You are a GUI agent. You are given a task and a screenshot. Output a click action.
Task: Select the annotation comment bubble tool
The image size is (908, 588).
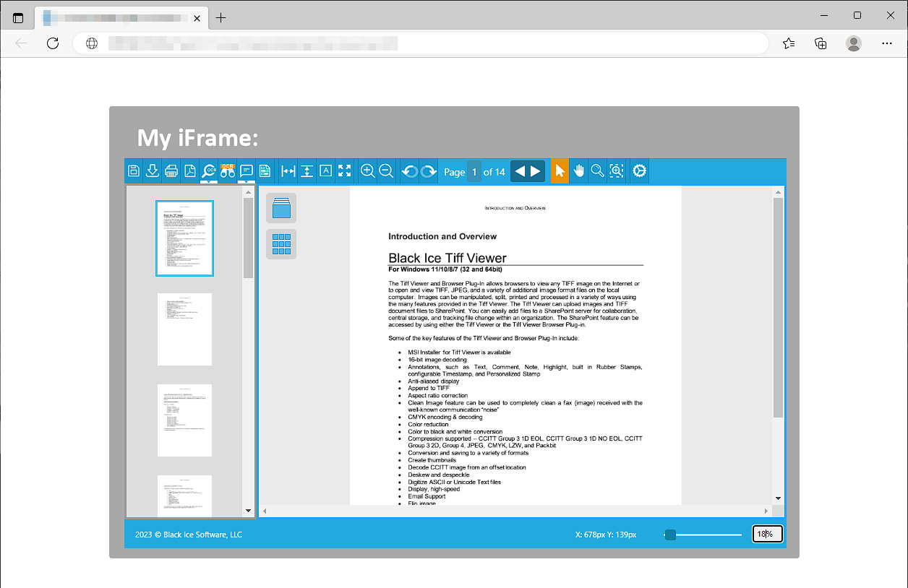pyautogui.click(x=247, y=170)
